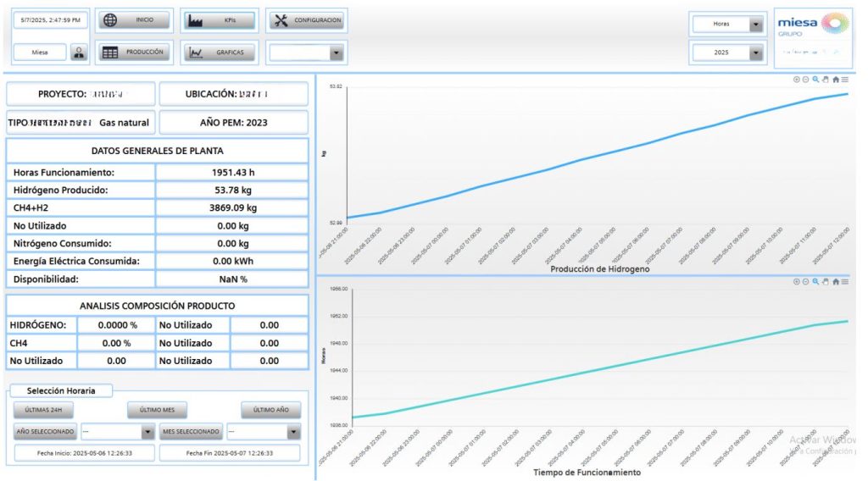Activate pan hand tool on Funcionamiento chart
868x481 pixels.
click(826, 281)
